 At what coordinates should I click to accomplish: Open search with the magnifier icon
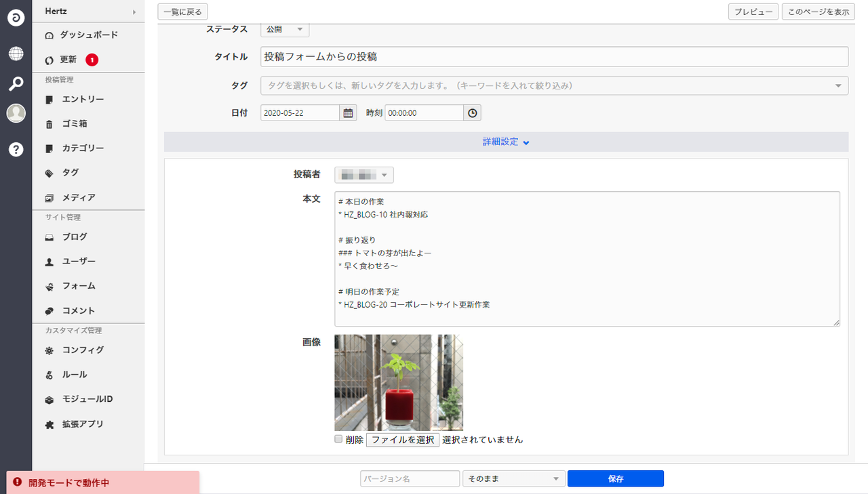[x=16, y=84]
